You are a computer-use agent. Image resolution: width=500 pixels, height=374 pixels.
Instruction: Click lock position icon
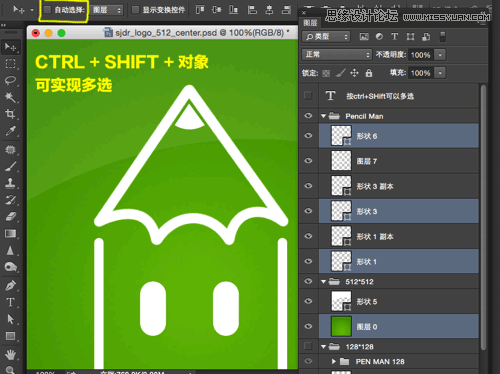(x=354, y=73)
